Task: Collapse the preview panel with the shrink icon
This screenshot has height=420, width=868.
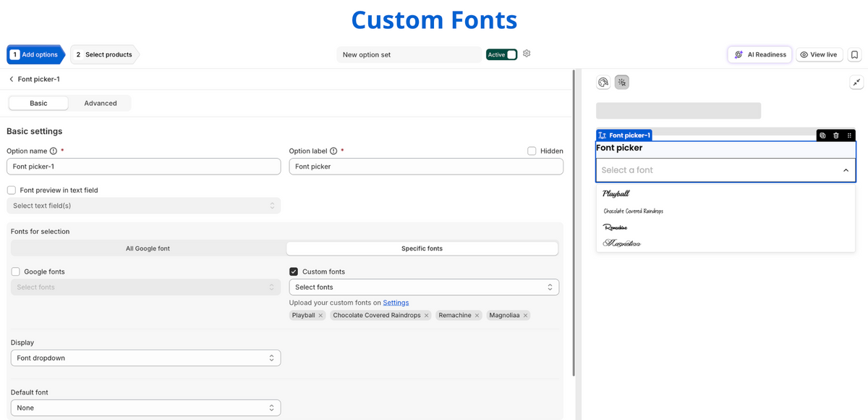Action: pos(856,83)
